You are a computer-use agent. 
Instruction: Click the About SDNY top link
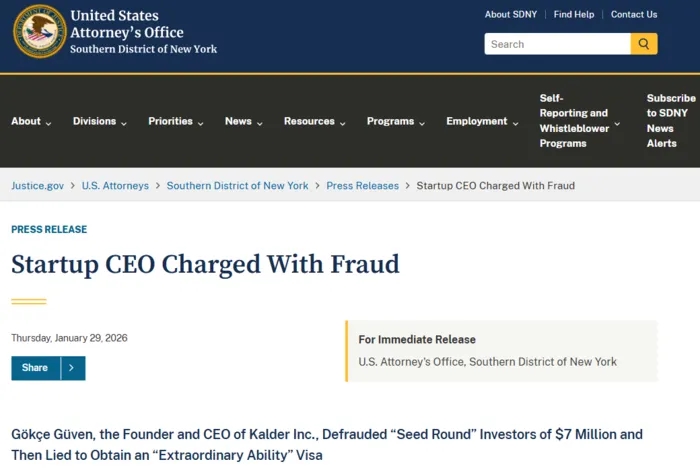click(x=511, y=15)
